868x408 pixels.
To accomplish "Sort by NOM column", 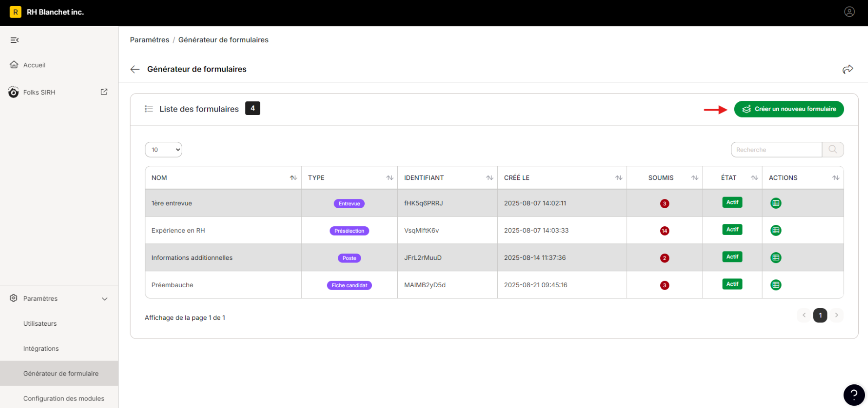I will click(293, 178).
